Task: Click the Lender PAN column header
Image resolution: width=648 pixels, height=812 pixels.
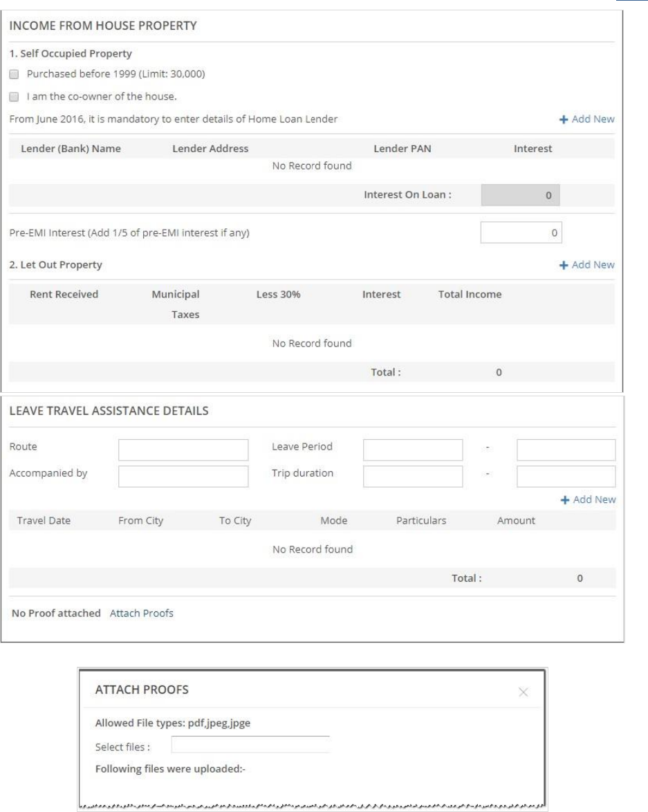Action: click(x=402, y=149)
